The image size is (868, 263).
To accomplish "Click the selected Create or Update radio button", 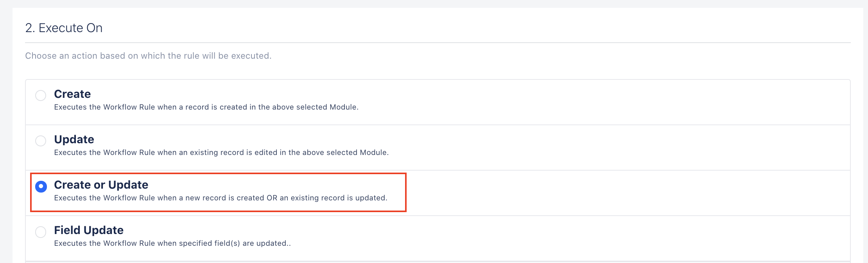I will [x=41, y=186].
